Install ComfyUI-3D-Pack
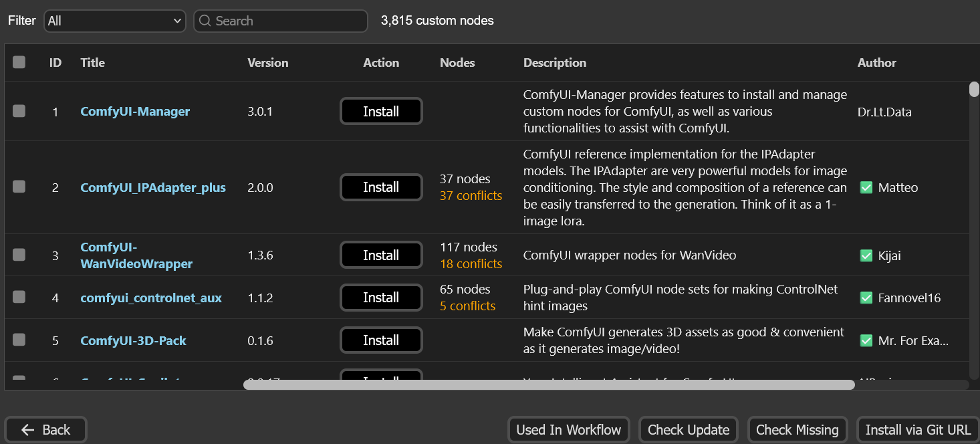This screenshot has width=980, height=444. click(381, 340)
